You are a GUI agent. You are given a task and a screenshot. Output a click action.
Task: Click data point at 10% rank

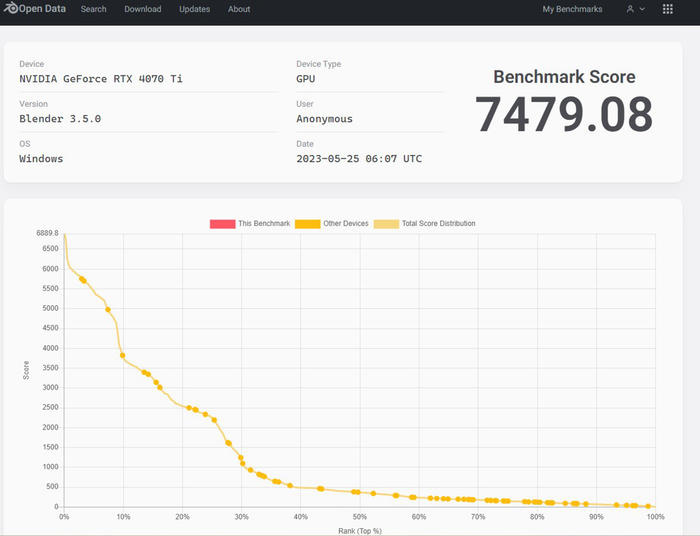[123, 355]
